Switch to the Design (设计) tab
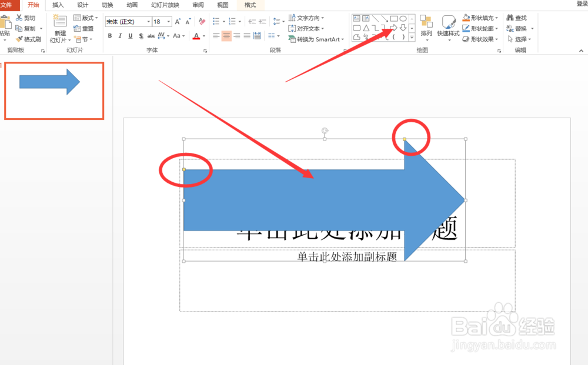 [x=82, y=5]
